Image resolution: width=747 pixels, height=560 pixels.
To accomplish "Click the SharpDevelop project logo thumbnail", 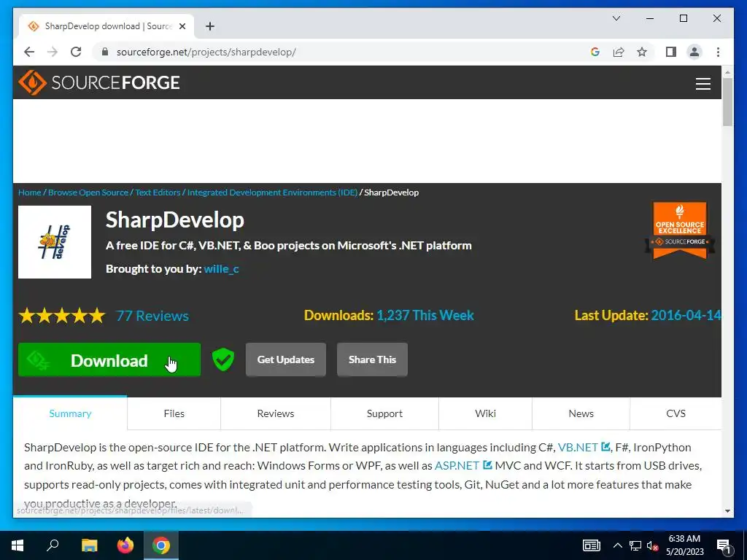I will (x=55, y=242).
